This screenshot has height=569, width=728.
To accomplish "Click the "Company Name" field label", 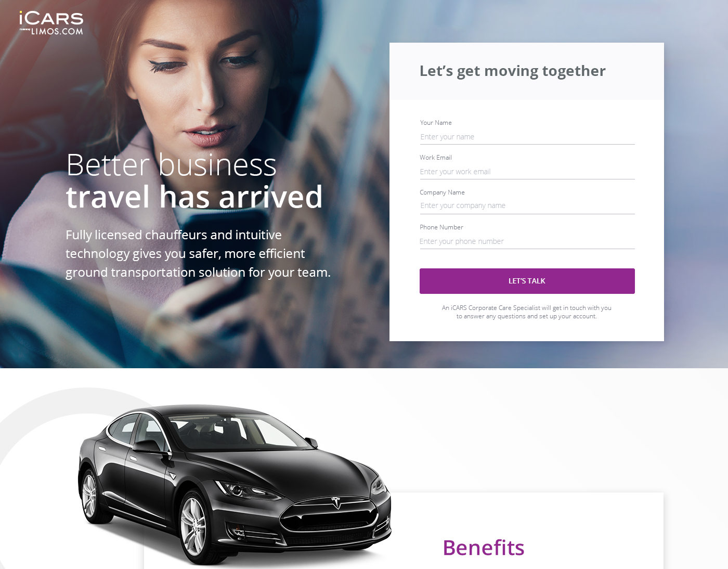I will 442,192.
